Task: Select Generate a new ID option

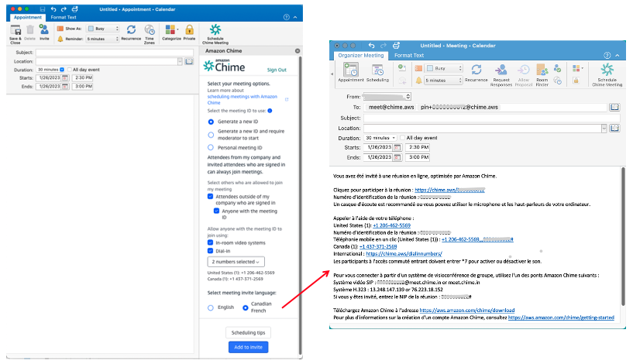Action: point(211,122)
